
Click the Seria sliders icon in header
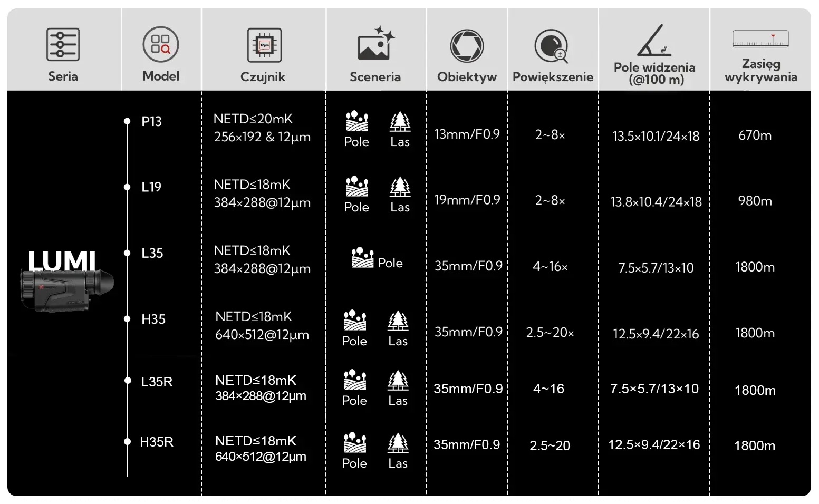63,45
